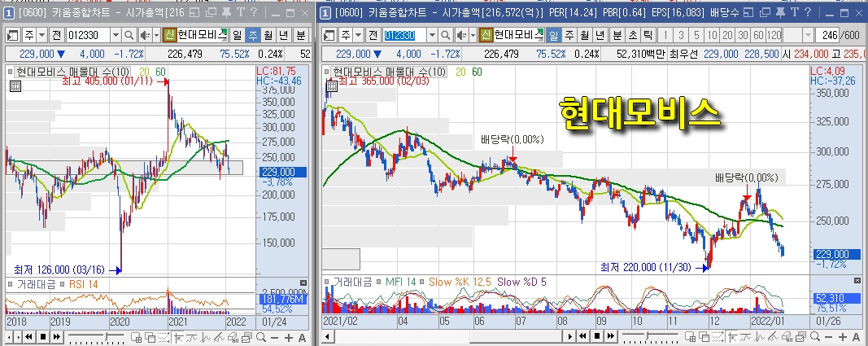Viewport: 868px width, 346px height.
Task: Select 분 (minute) period in right chart
Action: (617, 36)
